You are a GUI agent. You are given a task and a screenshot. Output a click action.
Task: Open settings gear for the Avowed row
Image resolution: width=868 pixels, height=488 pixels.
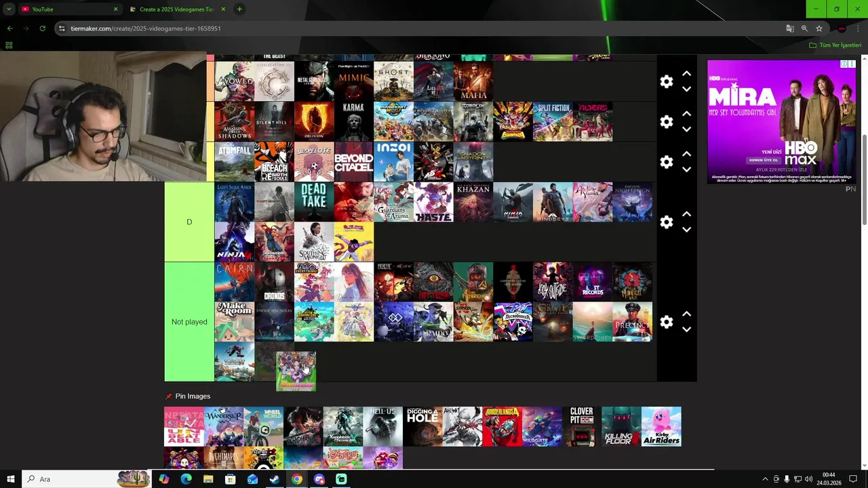pyautogui.click(x=667, y=82)
